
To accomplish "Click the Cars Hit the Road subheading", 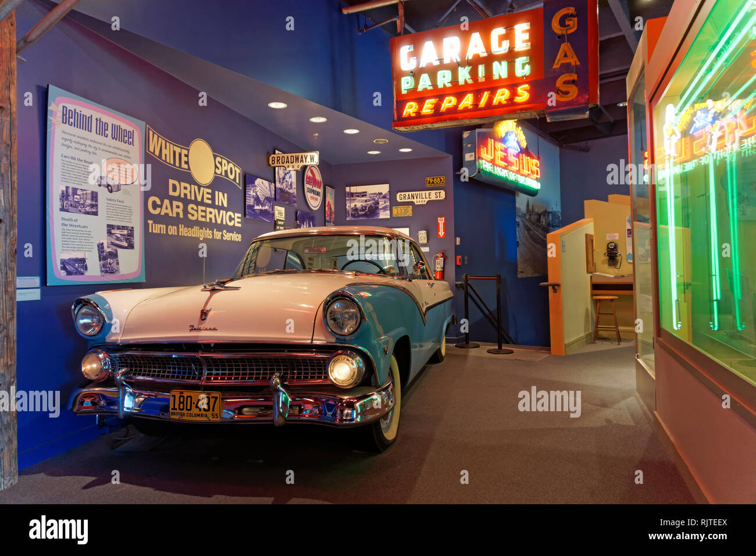I will [x=76, y=159].
